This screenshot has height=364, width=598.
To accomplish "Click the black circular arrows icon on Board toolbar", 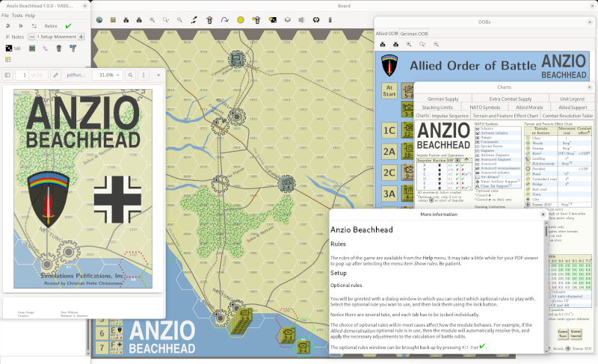I will (x=316, y=20).
